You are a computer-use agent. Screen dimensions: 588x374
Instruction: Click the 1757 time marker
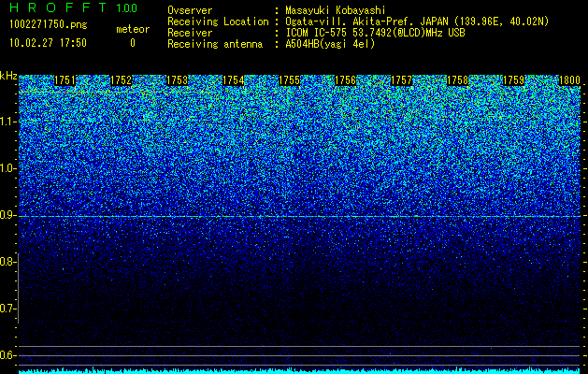click(402, 80)
